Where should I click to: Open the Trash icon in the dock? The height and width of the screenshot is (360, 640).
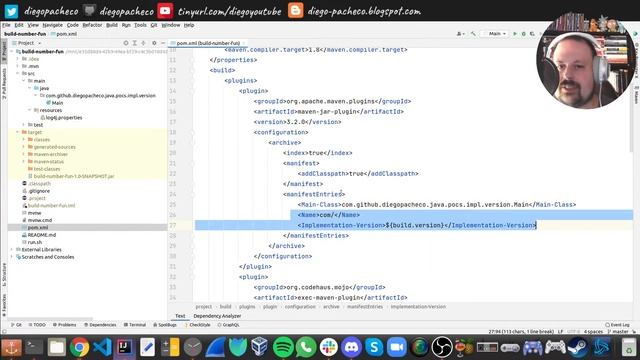(629, 347)
